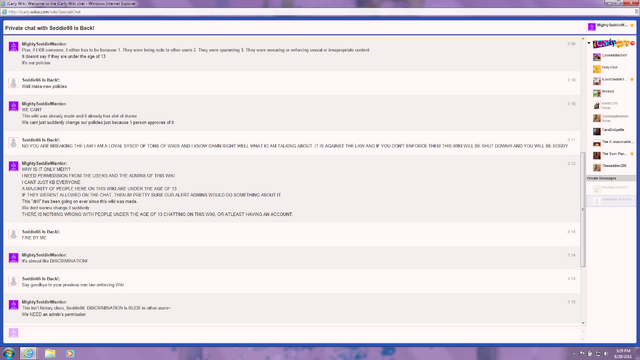Image resolution: width=640 pixels, height=360 pixels.
Task: Click Seddie66 avatar on 'FINE BY ME' message
Action: [13, 234]
